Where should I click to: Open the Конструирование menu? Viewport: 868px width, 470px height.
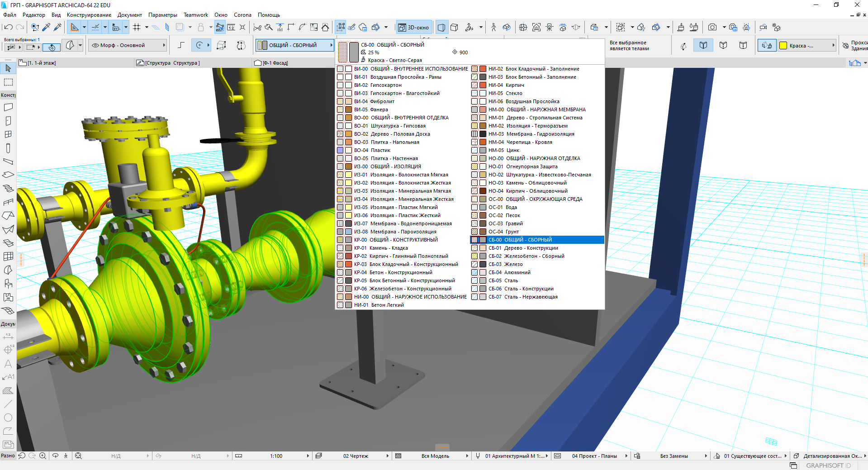tap(89, 15)
